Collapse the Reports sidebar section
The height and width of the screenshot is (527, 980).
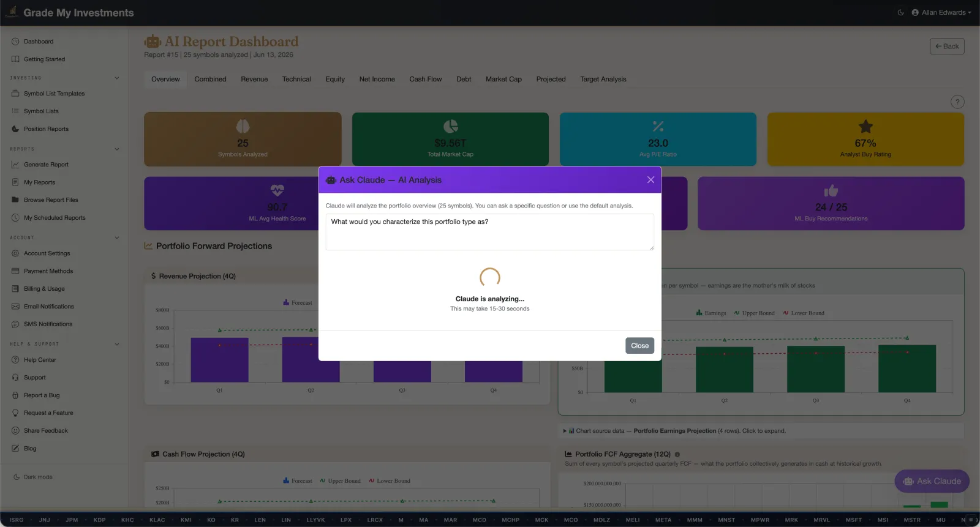[x=117, y=149]
